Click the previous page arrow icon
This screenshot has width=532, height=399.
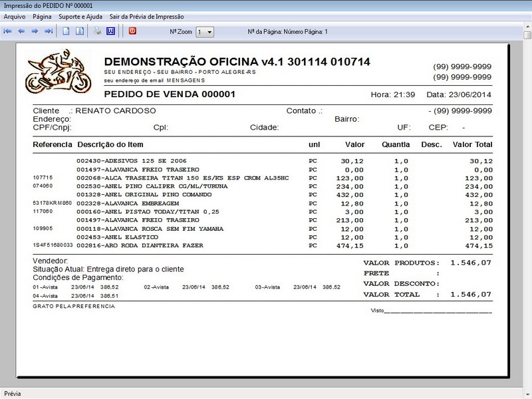click(21, 31)
